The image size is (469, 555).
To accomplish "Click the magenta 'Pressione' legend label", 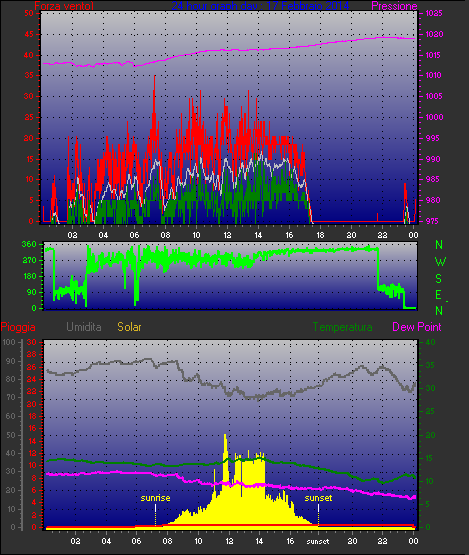I will tap(394, 6).
